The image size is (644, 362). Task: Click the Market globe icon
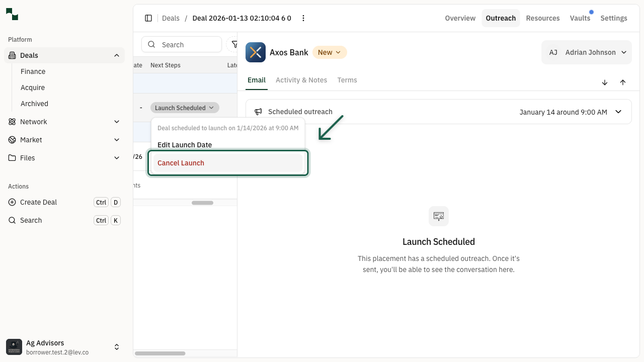click(x=12, y=140)
